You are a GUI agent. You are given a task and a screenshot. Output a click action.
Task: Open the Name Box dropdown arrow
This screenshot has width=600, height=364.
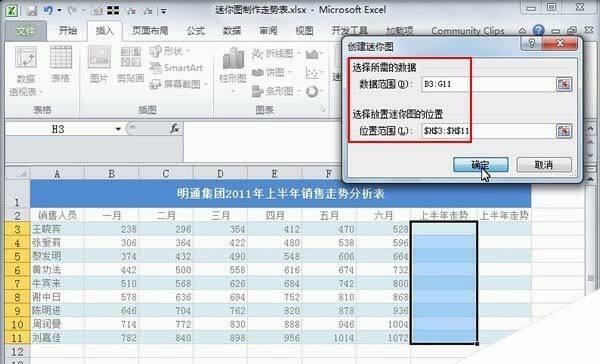click(x=118, y=129)
